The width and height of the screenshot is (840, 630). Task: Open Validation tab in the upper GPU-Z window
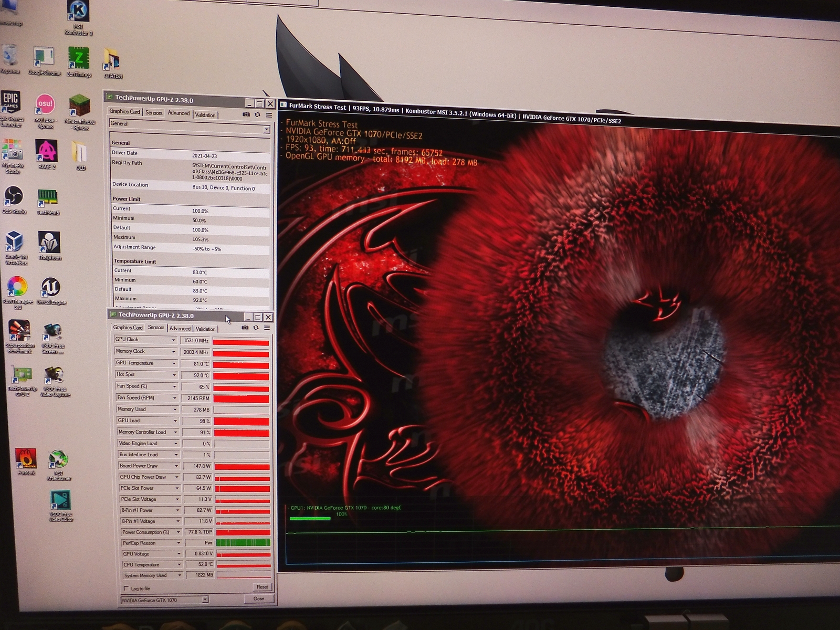pyautogui.click(x=205, y=115)
